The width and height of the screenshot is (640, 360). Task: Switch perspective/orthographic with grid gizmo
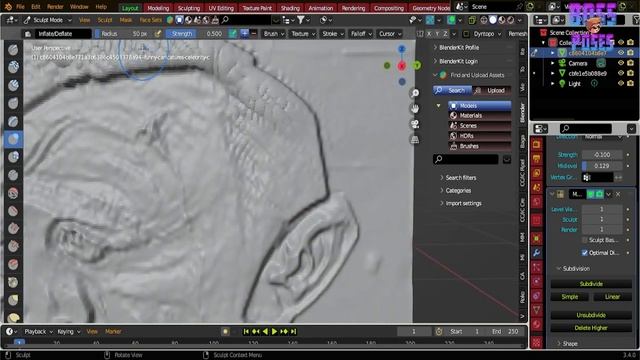[x=415, y=140]
